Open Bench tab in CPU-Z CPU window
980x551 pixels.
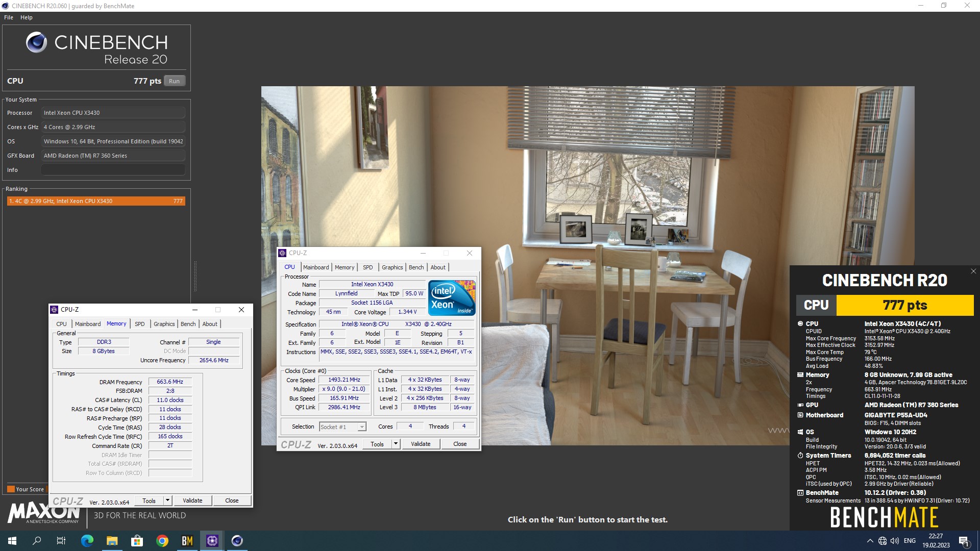click(x=416, y=267)
